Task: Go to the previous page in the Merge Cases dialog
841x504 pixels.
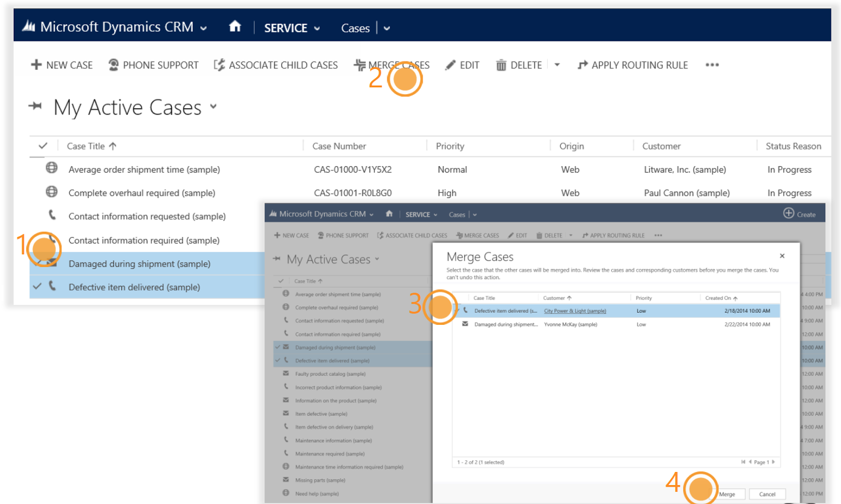Action: [750, 462]
